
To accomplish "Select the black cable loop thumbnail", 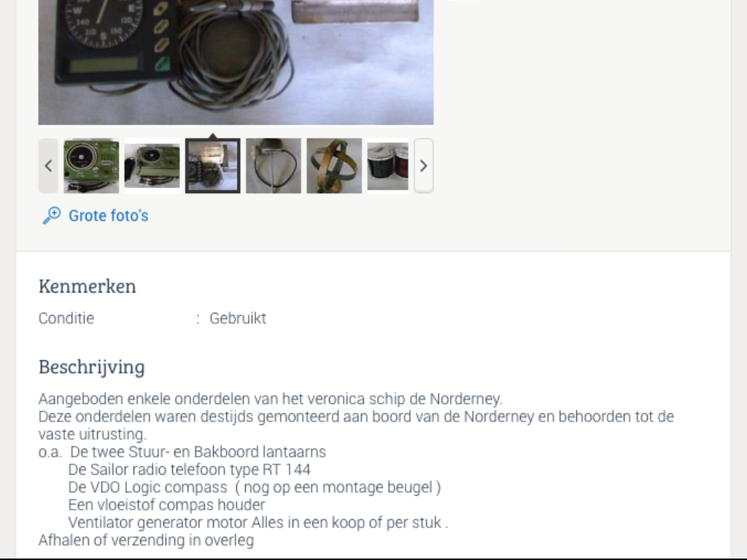I will pos(274,166).
